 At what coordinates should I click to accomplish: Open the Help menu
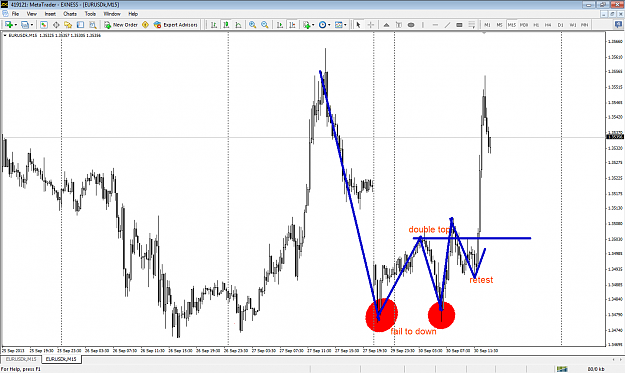click(x=133, y=14)
